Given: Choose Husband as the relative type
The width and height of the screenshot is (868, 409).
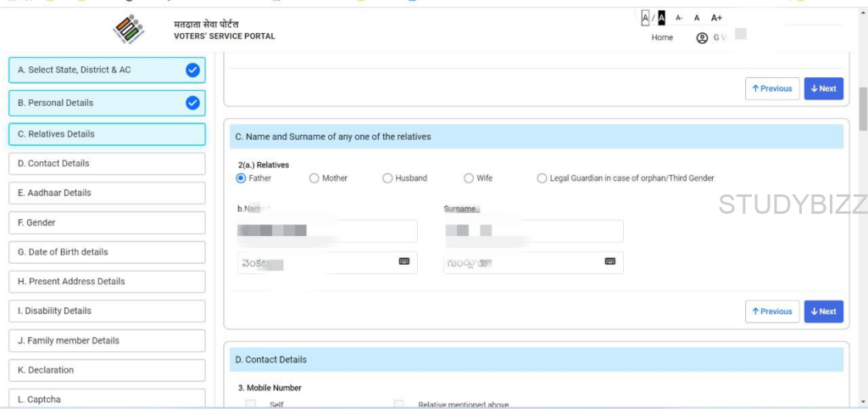Looking at the screenshot, I should click(x=387, y=178).
